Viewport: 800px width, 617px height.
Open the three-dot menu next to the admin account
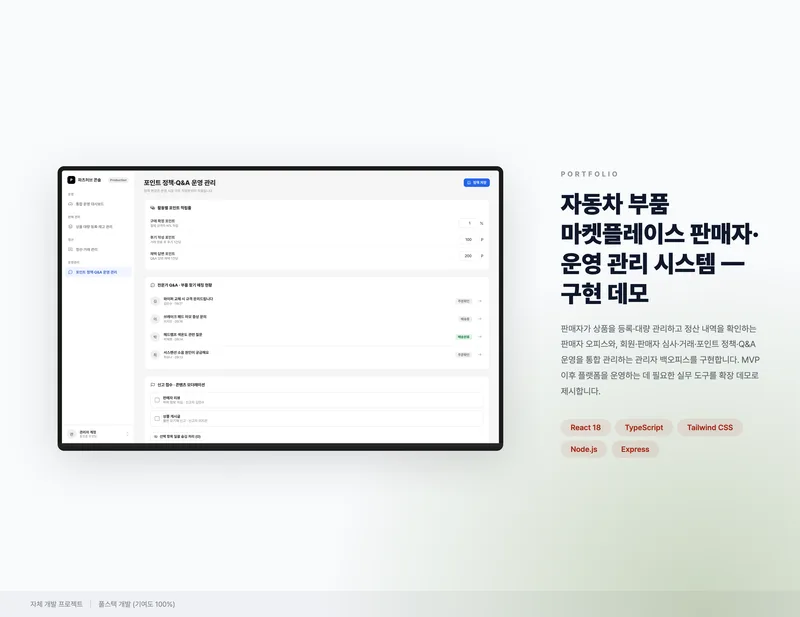(127, 434)
